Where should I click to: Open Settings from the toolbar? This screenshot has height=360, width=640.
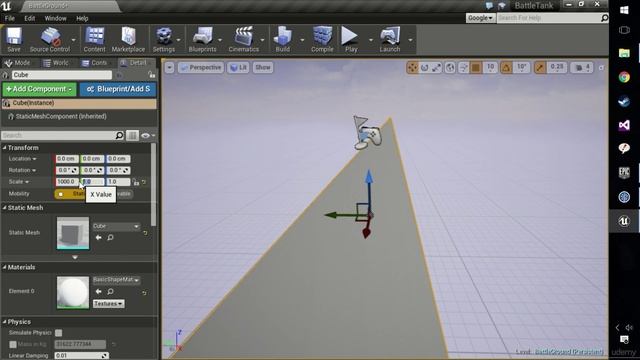(164, 40)
